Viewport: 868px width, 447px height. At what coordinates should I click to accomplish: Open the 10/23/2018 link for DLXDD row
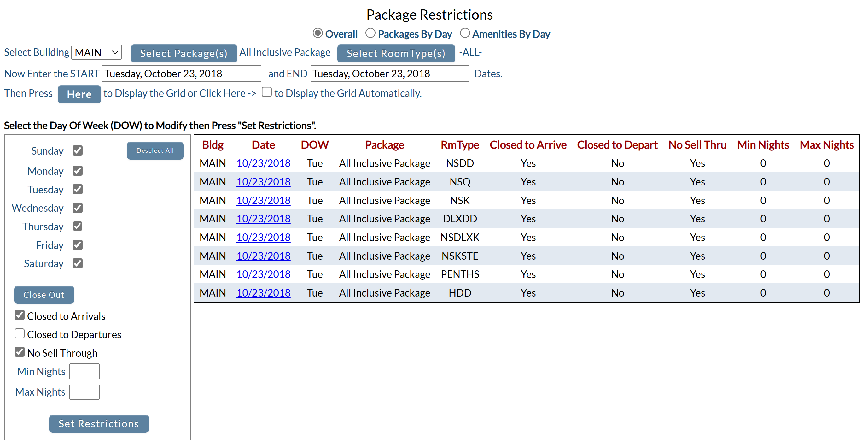coord(263,219)
